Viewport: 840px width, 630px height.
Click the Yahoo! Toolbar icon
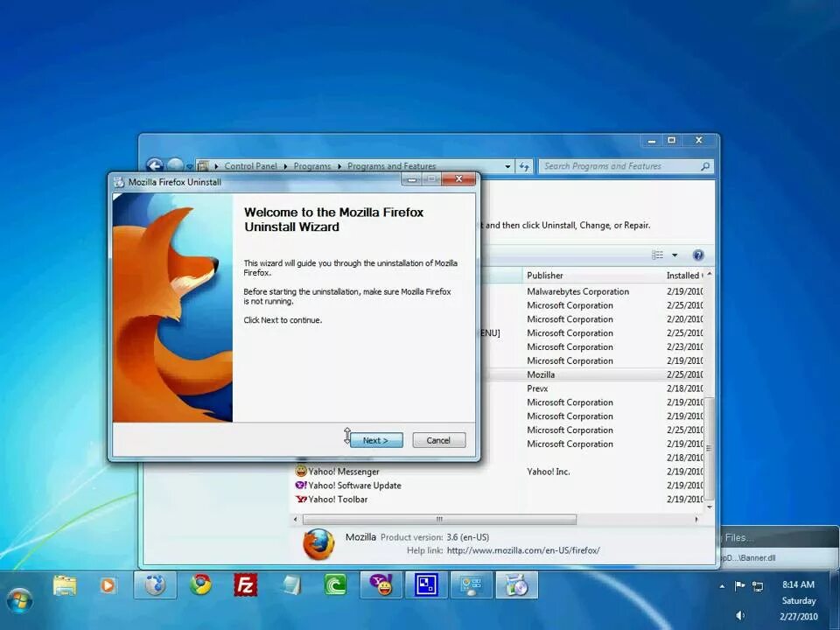pos(301,500)
